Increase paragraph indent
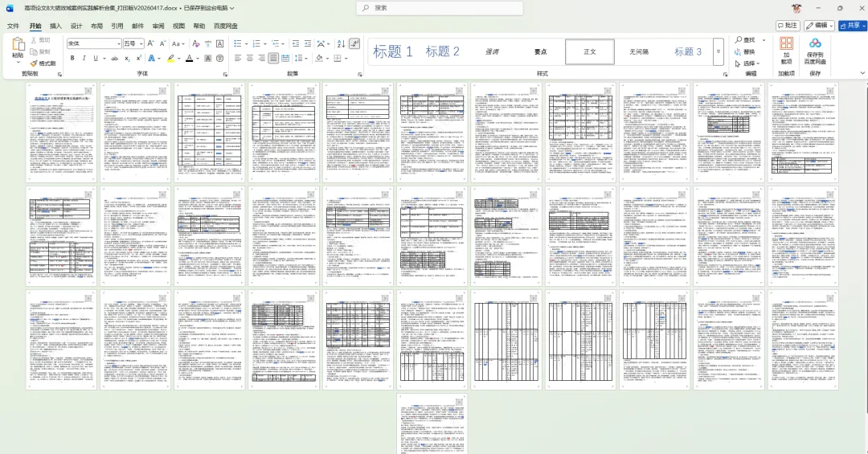The height and width of the screenshot is (454, 868). point(308,43)
